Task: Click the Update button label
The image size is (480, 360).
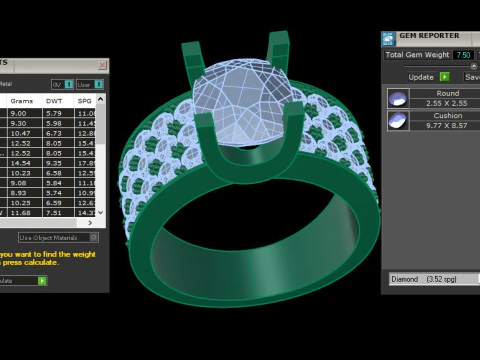Action: tap(421, 77)
